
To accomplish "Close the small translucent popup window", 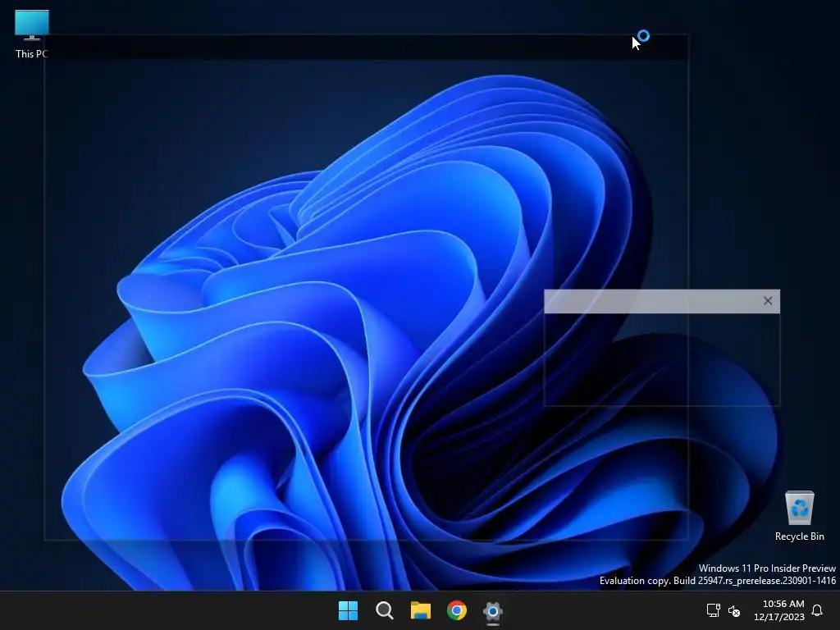I will [768, 301].
